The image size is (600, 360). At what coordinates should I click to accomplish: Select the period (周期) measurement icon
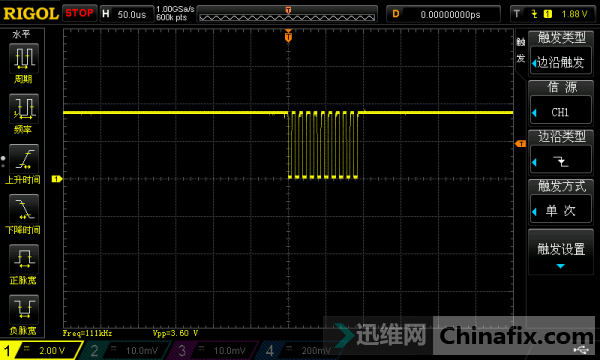24,58
